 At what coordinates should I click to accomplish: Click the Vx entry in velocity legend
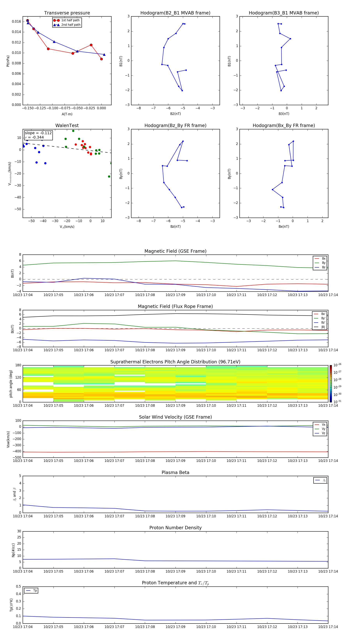coord(320,425)
